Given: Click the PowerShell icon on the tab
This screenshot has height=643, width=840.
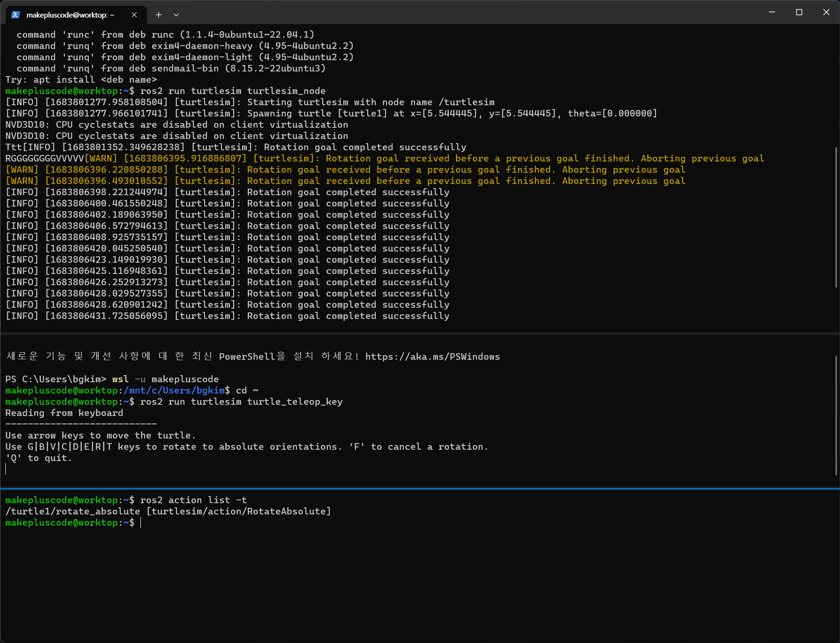Looking at the screenshot, I should (x=16, y=15).
